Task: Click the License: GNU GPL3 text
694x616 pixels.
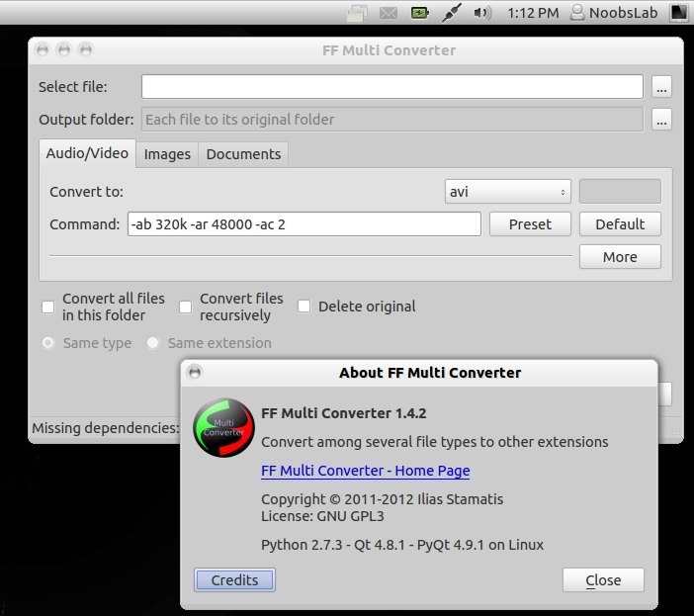Action: pyautogui.click(x=322, y=516)
